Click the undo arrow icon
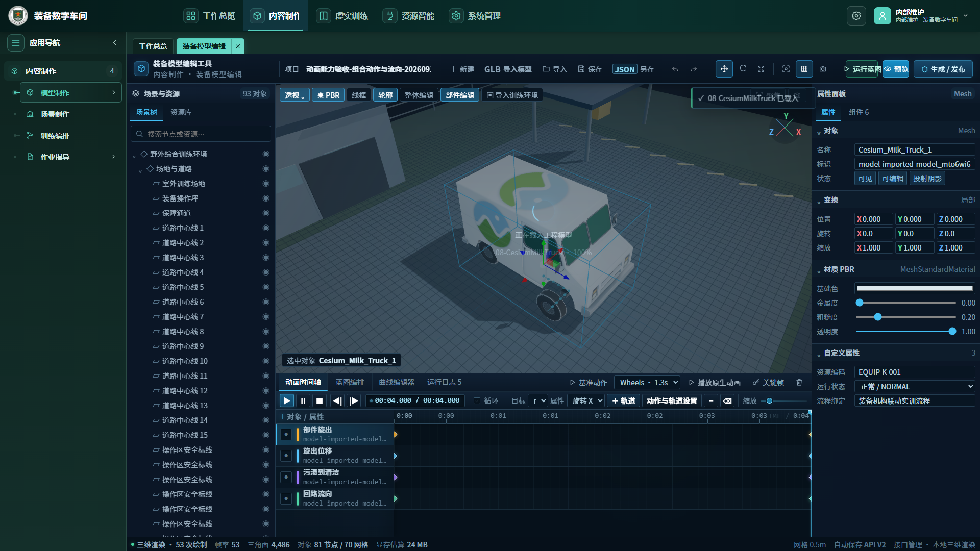 point(675,69)
